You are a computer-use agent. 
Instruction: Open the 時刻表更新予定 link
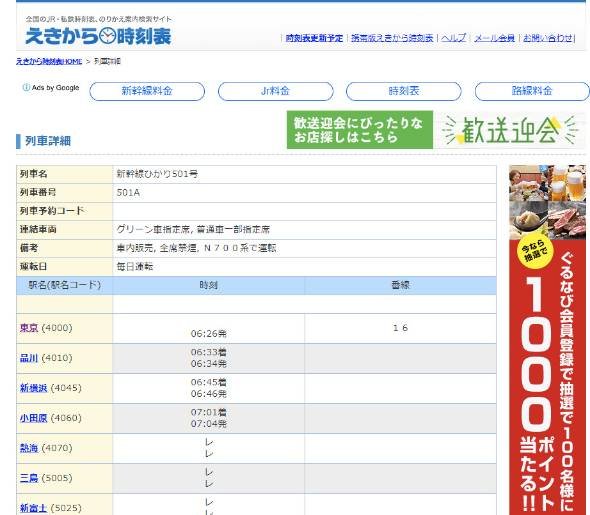(314, 38)
